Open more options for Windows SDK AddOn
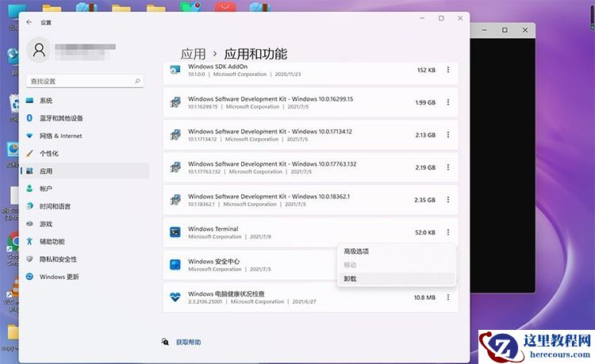The width and height of the screenshot is (595, 364). click(x=447, y=70)
